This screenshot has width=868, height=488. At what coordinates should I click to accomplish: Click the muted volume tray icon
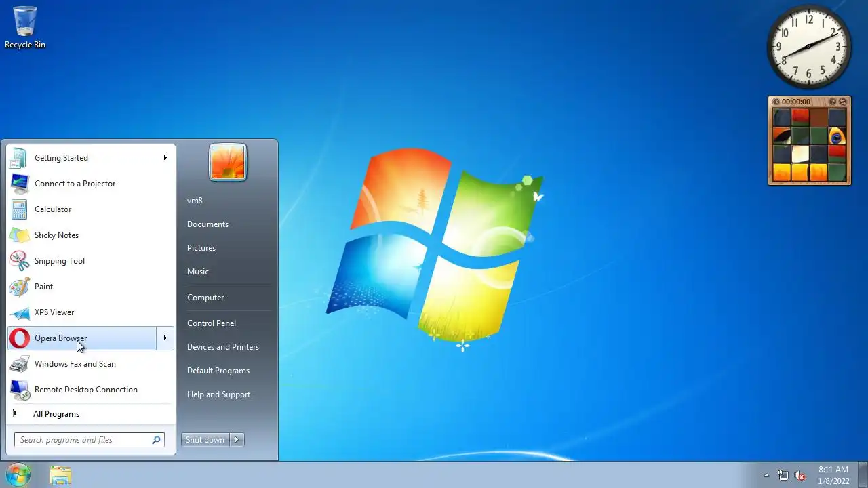pos(800,475)
